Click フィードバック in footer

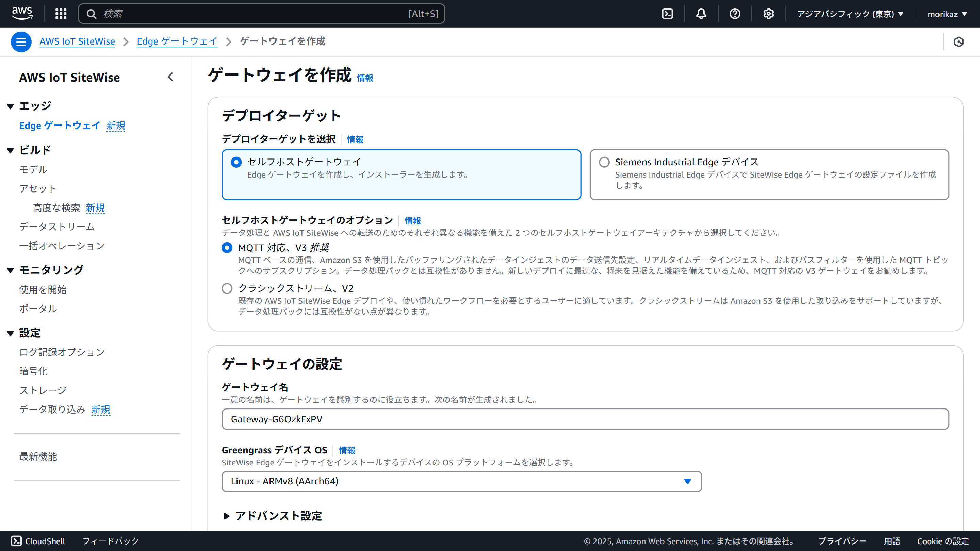tap(111, 541)
